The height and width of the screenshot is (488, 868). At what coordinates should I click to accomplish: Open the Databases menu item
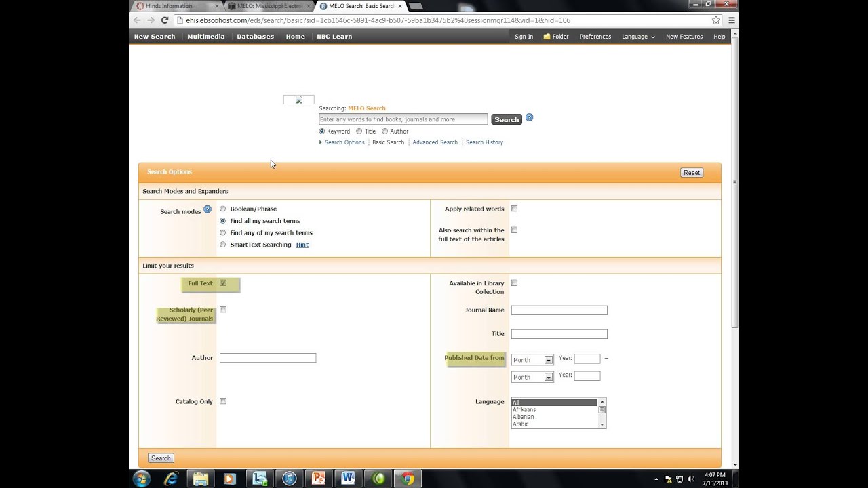coord(255,37)
